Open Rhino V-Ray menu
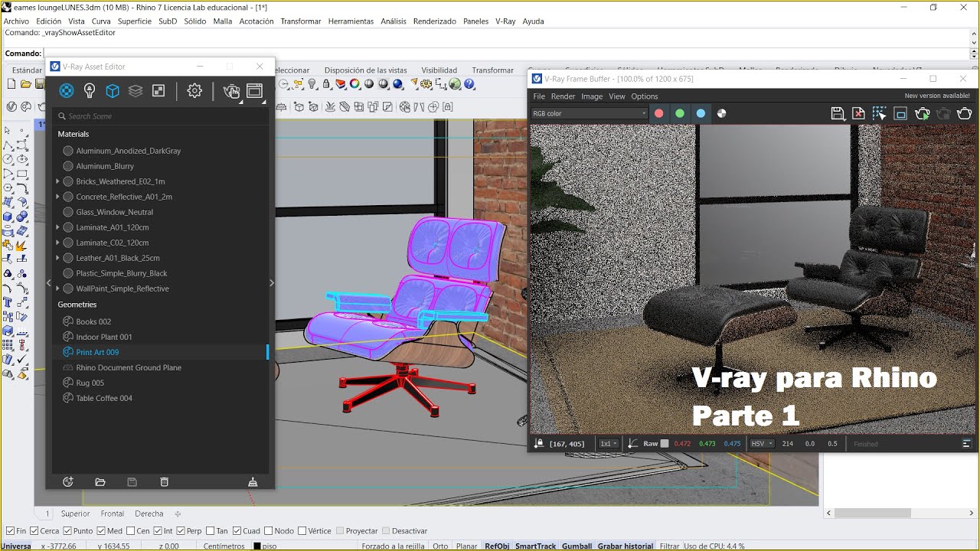Image resolution: width=980 pixels, height=551 pixels. [x=505, y=21]
